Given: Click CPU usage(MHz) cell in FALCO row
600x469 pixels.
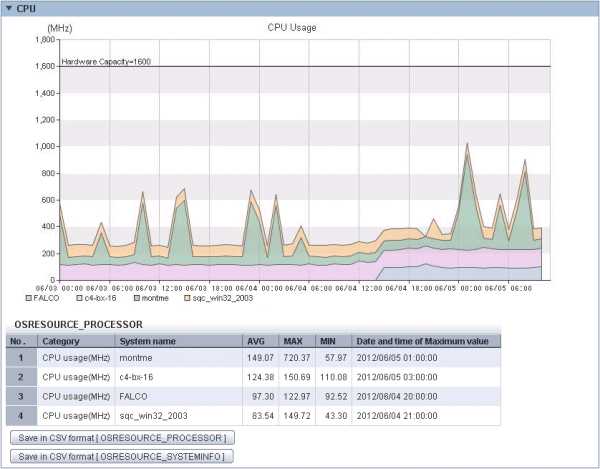Looking at the screenshot, I should point(76,396).
